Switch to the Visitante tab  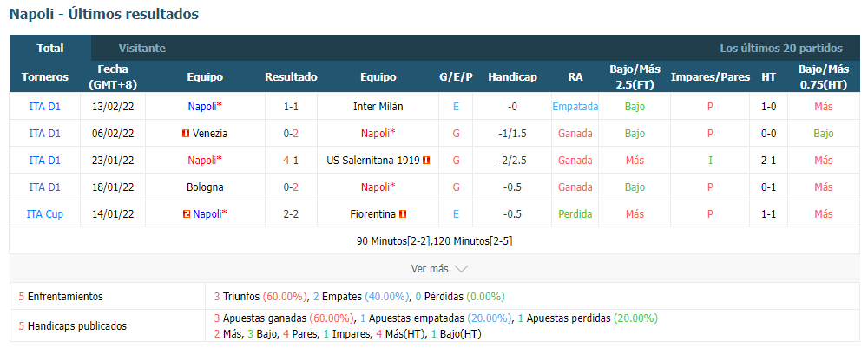(x=141, y=48)
